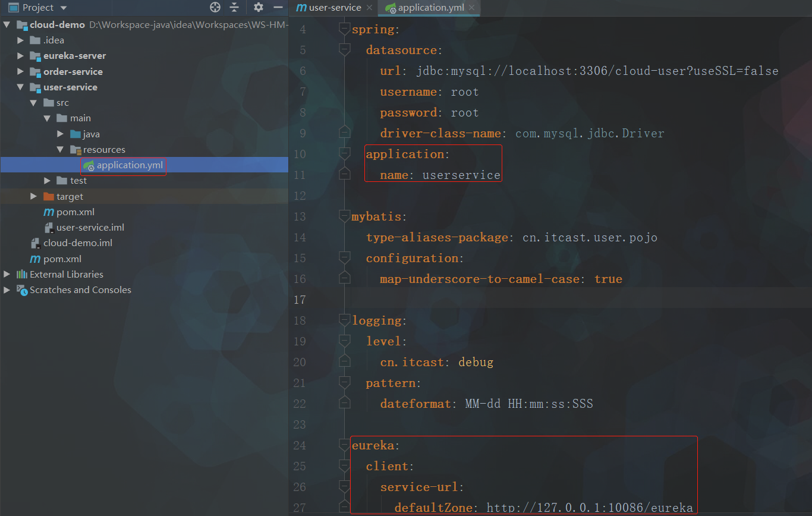Fold the pattern block at line 21
Image resolution: width=812 pixels, height=516 pixels.
pos(344,382)
